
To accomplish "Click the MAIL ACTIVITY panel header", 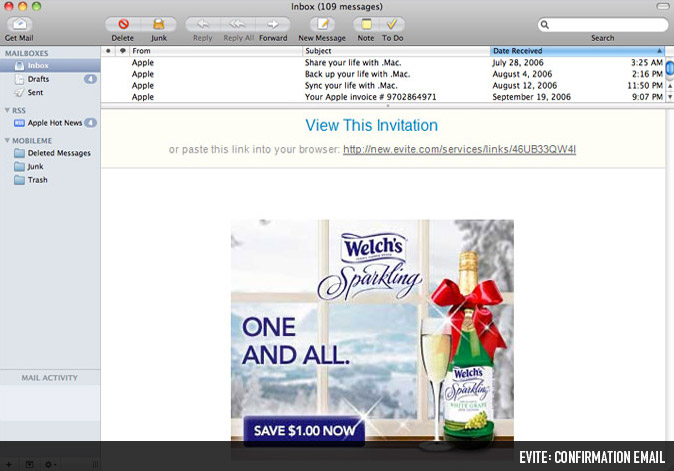I will [50, 378].
